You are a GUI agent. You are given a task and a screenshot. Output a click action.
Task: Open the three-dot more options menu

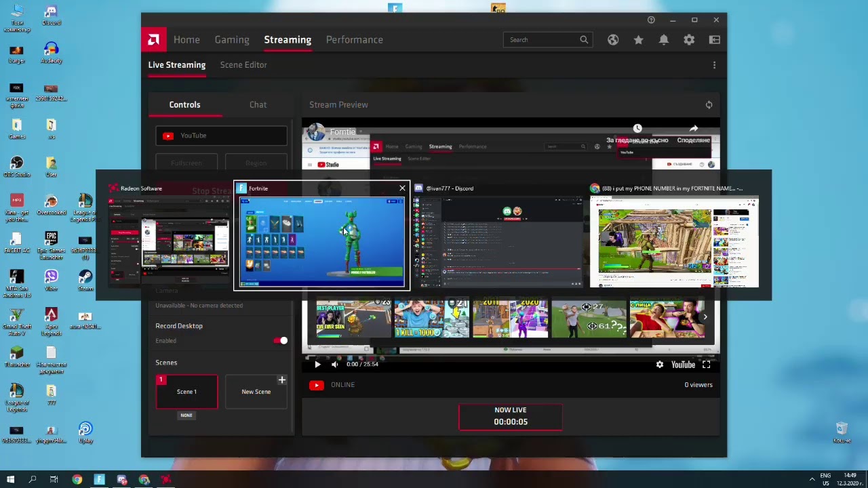tap(714, 65)
